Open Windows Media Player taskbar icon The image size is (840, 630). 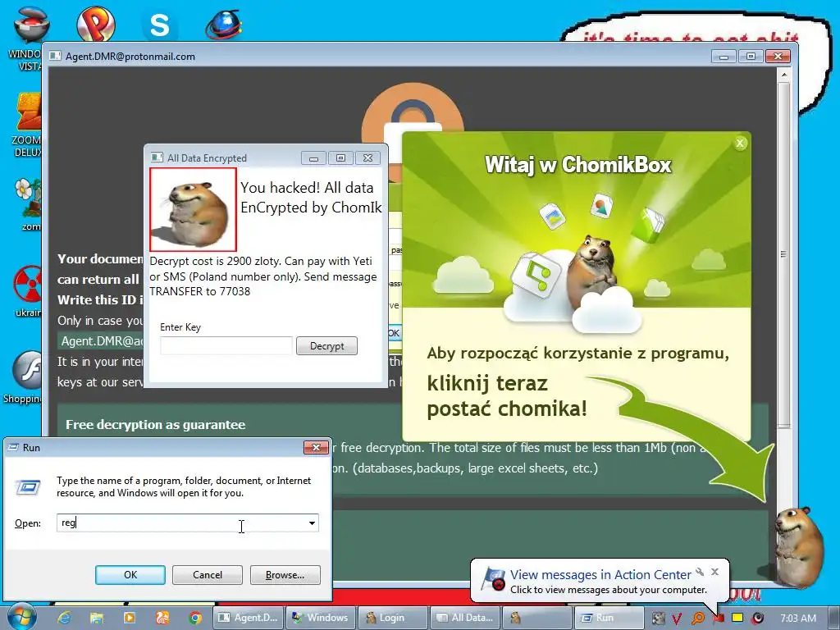click(x=129, y=618)
